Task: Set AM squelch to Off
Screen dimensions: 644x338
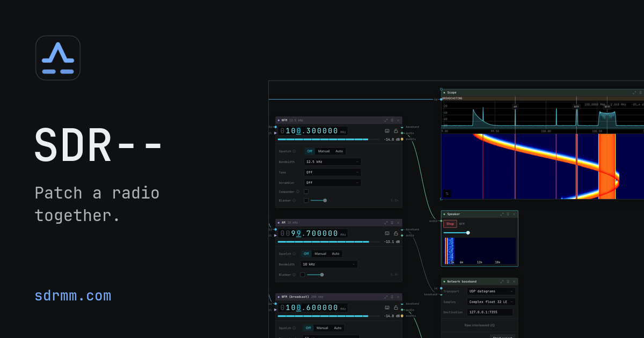Action: 306,254
